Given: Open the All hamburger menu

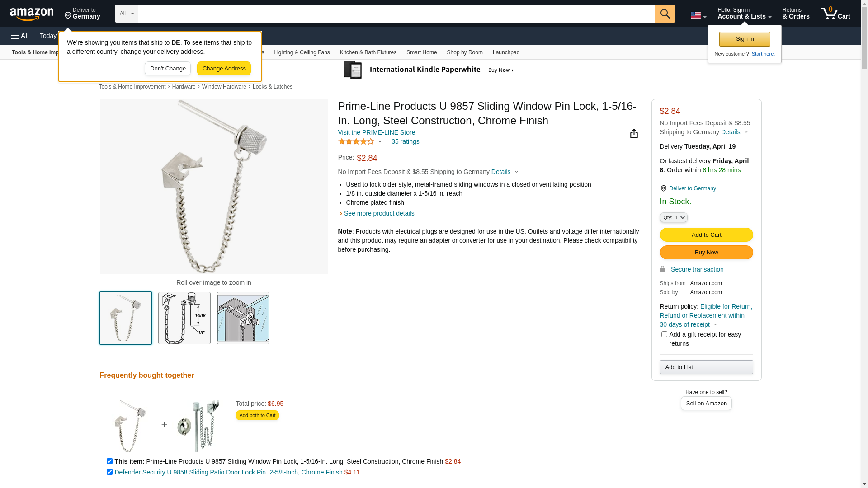Looking at the screenshot, I should click(20, 36).
